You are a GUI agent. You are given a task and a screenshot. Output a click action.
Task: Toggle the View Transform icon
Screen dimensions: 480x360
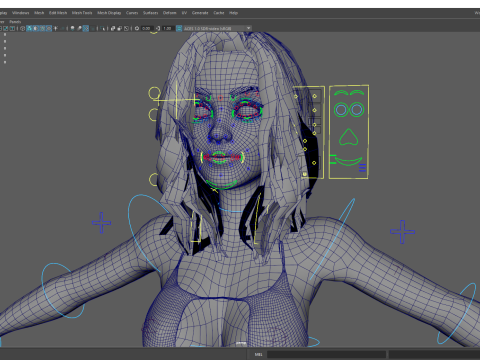point(179,28)
